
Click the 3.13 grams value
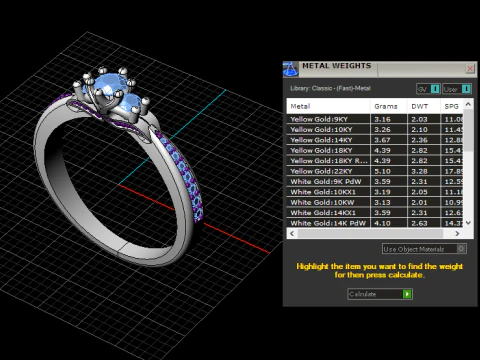click(x=382, y=202)
